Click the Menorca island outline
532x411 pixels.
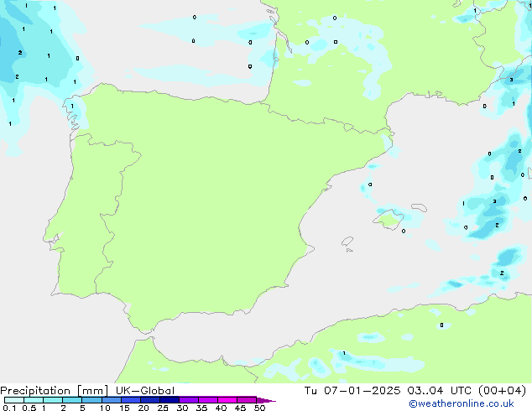click(420, 207)
